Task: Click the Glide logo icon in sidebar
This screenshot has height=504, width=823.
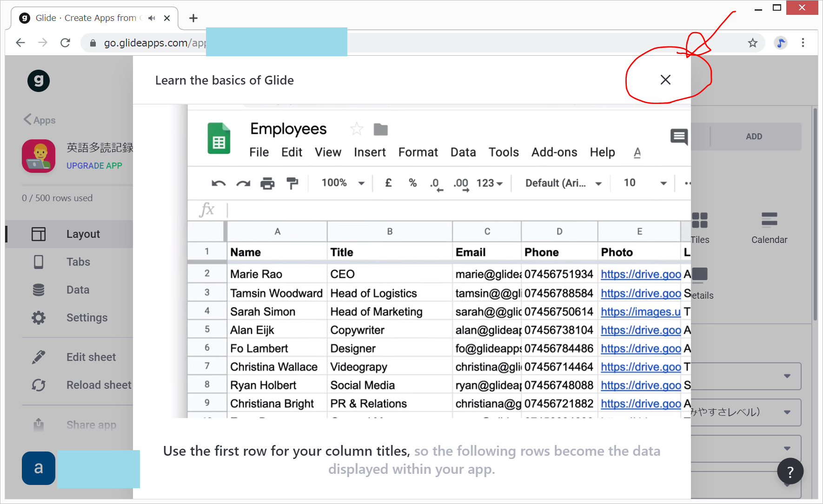Action: coord(39,81)
